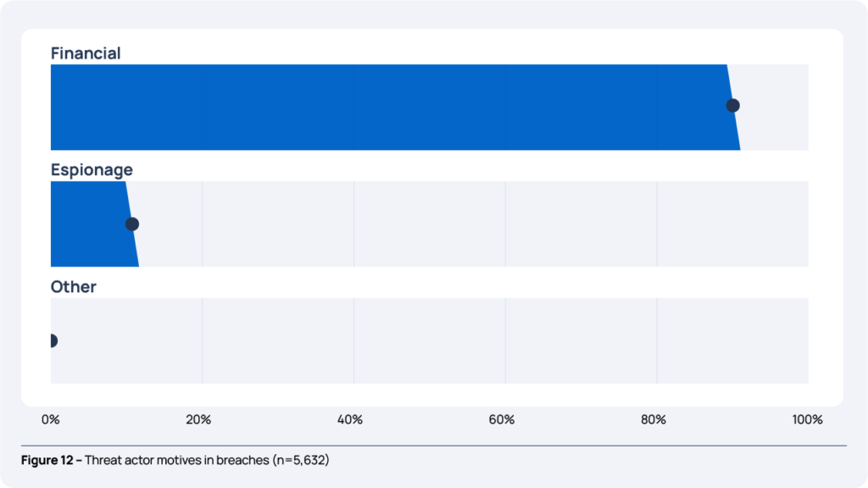Click the Espionage category label
868x488 pixels.
(x=92, y=170)
